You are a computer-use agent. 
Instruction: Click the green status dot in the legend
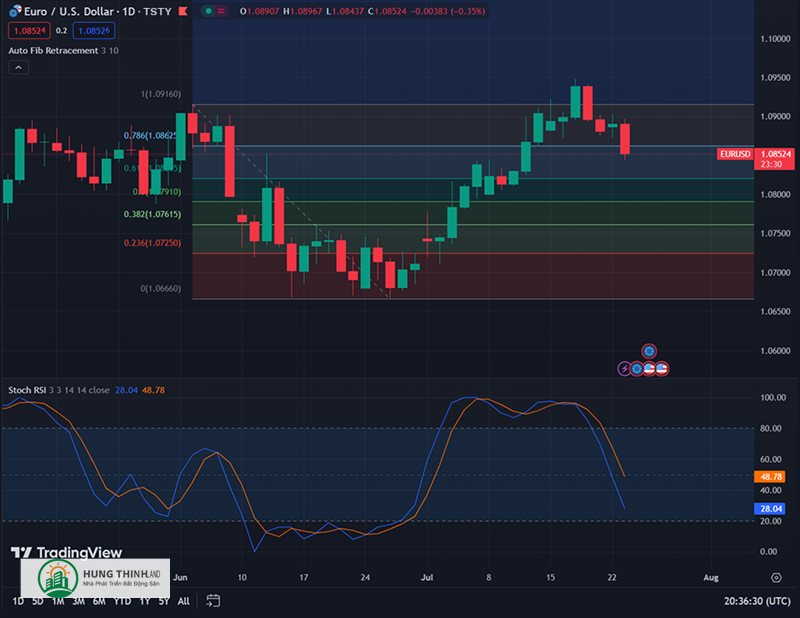click(x=208, y=11)
